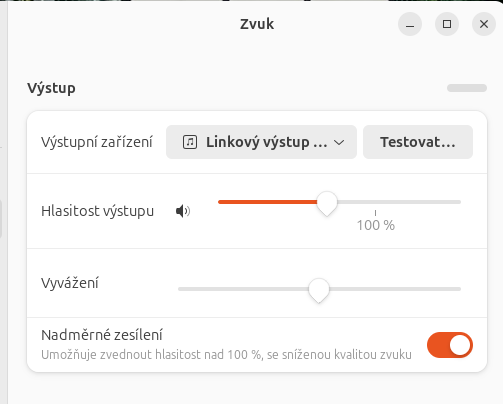503x404 pixels.
Task: Click the Nadměrné zesílení row label
Action: coord(102,335)
